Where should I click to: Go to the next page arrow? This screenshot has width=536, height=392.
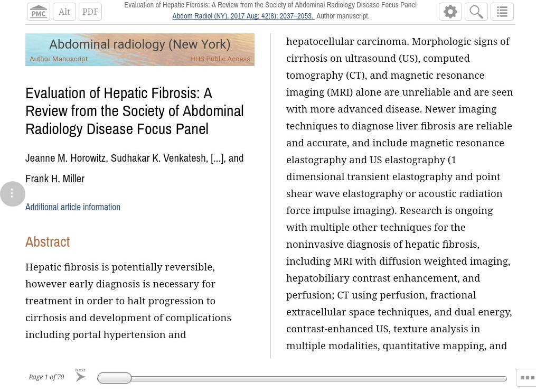(80, 377)
